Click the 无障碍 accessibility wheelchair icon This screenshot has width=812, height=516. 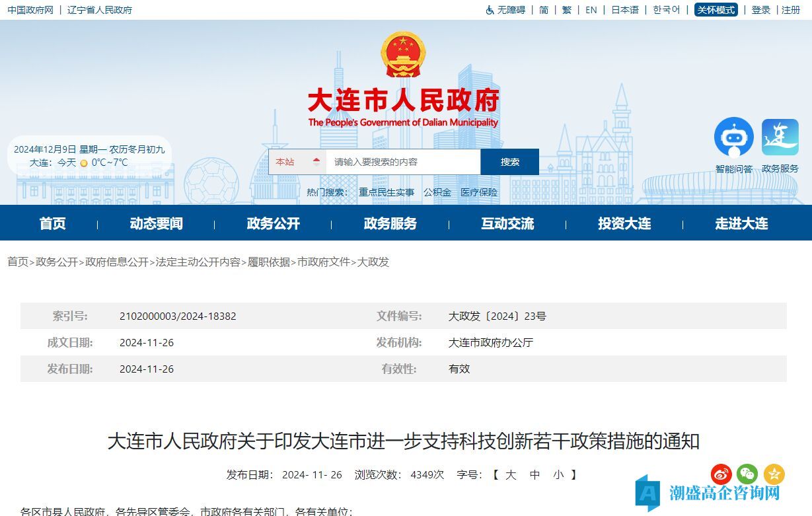(x=490, y=10)
